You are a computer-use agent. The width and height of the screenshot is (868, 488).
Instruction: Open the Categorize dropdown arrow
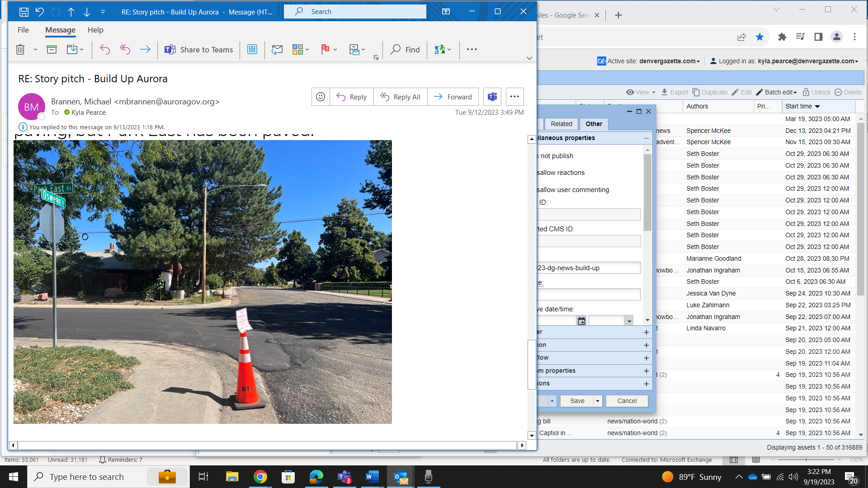(307, 50)
